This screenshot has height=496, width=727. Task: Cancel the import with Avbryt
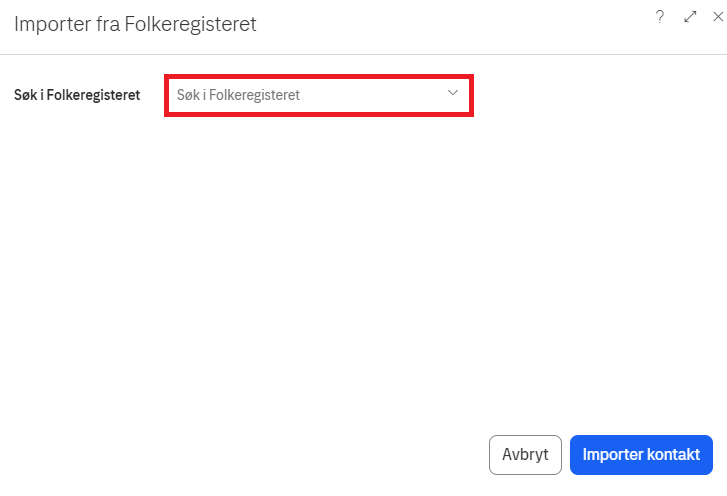[525, 454]
